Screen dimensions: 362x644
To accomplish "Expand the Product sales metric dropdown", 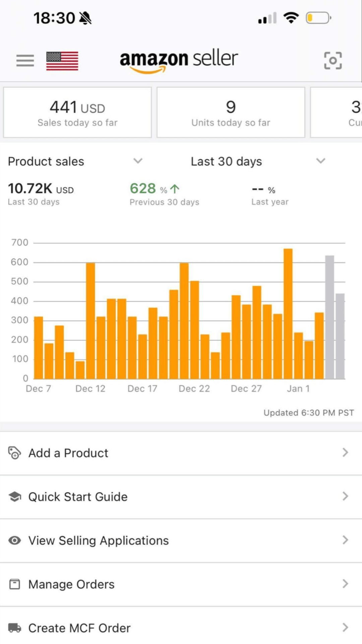I will click(x=138, y=161).
